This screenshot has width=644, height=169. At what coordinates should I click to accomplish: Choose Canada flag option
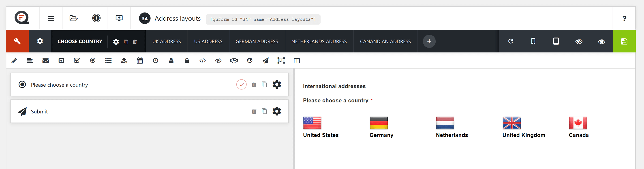coord(578,123)
